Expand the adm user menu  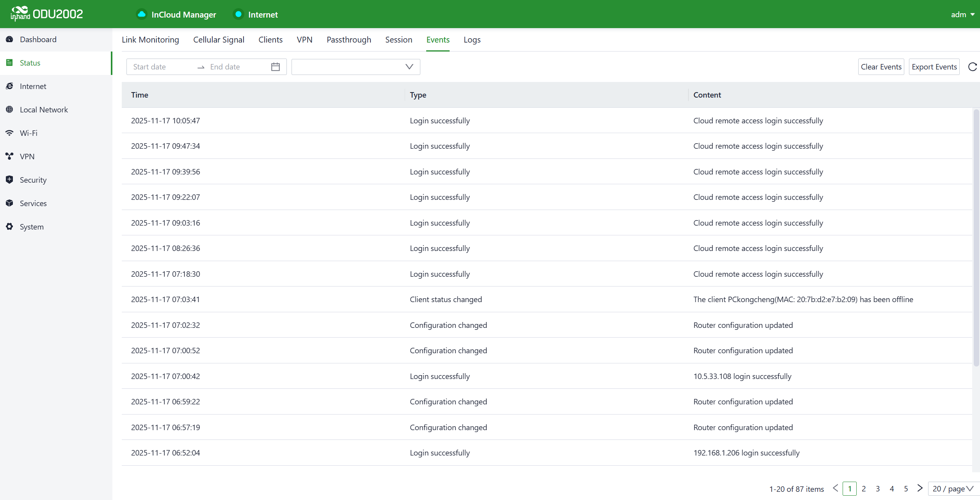tap(962, 14)
